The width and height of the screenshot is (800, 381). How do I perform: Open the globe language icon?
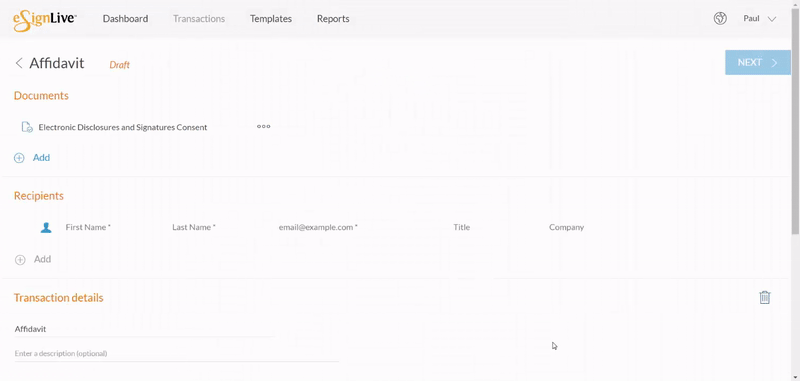point(720,19)
